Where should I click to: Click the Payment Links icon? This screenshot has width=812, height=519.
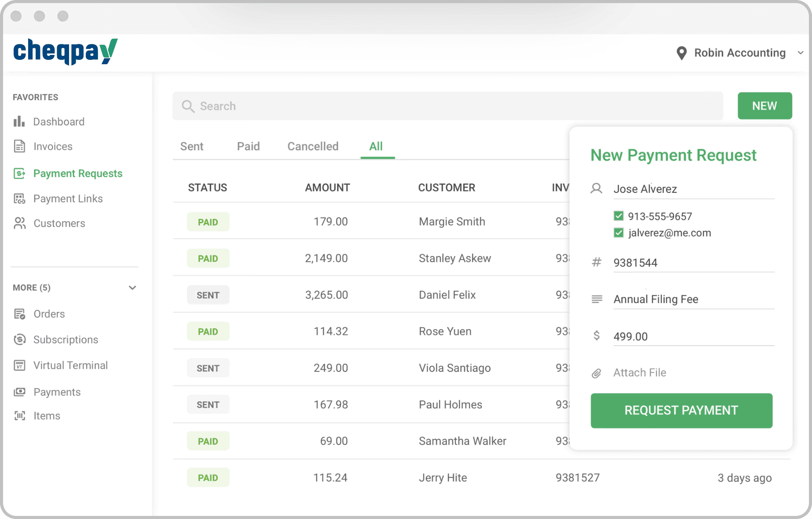[19, 199]
